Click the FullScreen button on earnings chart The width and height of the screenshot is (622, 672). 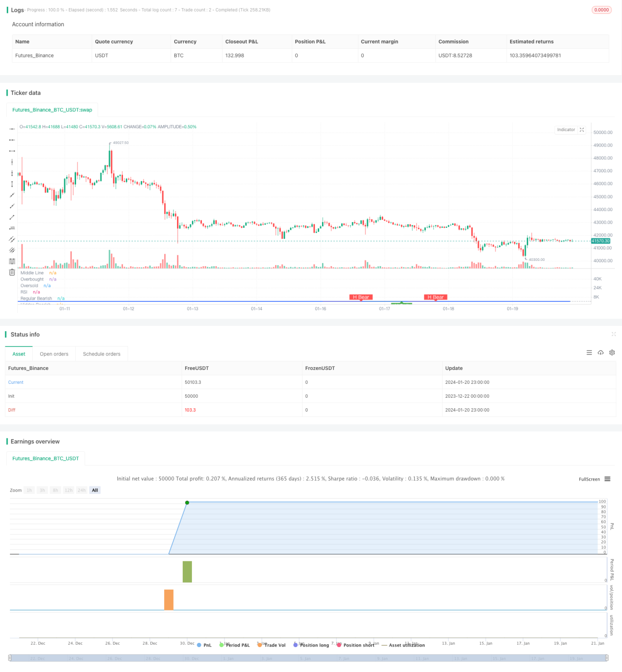(x=589, y=479)
